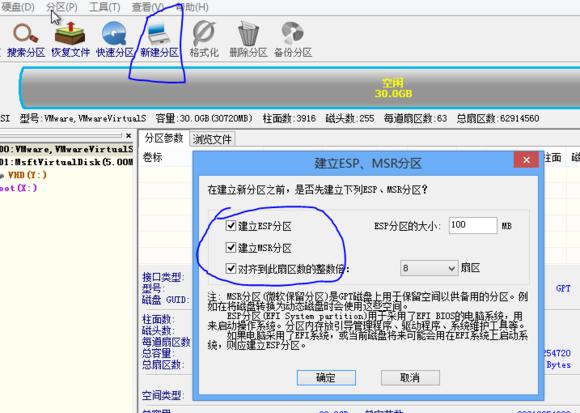Click the 总扇区数:62914560 info text

[498, 118]
